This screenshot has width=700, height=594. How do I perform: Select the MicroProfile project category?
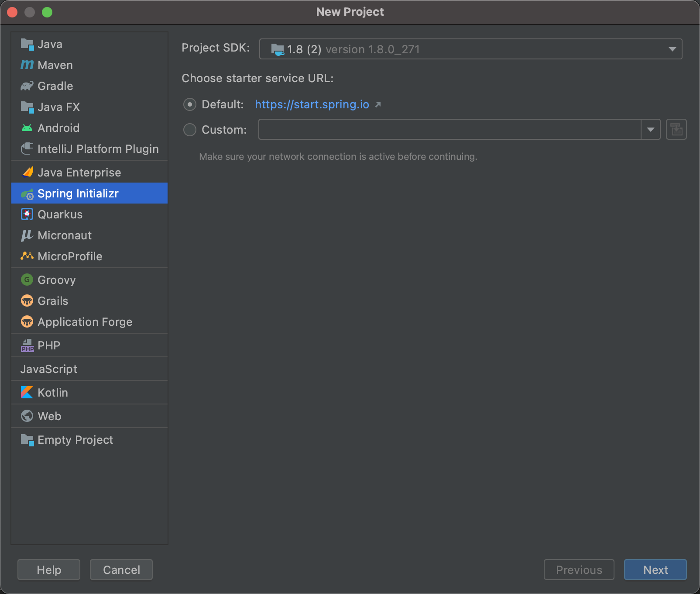69,256
